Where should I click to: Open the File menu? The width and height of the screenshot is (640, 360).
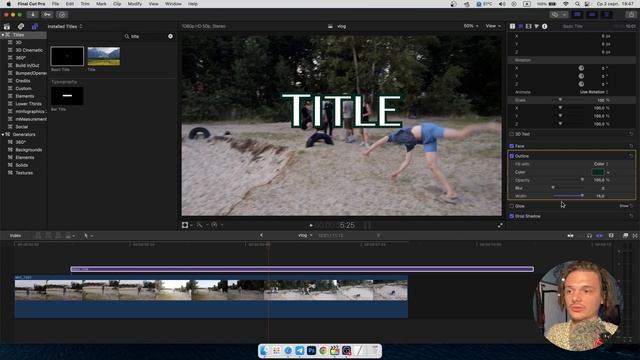coord(55,4)
